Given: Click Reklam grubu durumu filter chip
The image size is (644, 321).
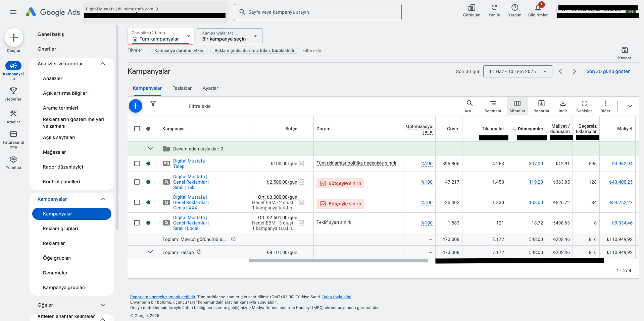Looking at the screenshot, I should click(x=254, y=50).
